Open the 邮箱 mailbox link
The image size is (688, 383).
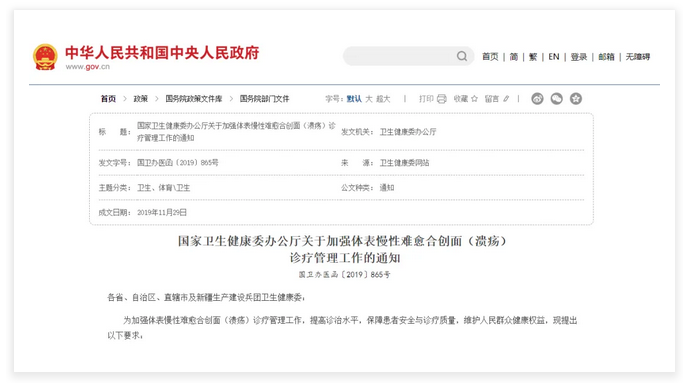[606, 57]
